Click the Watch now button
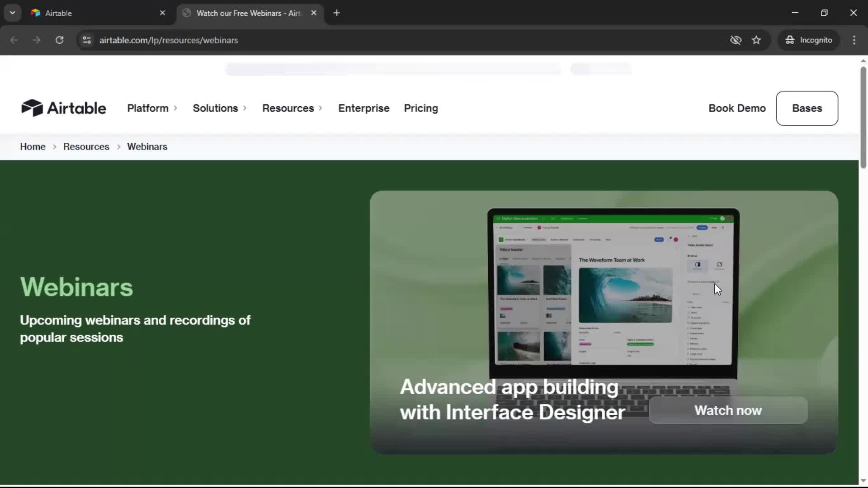 pyautogui.click(x=728, y=410)
